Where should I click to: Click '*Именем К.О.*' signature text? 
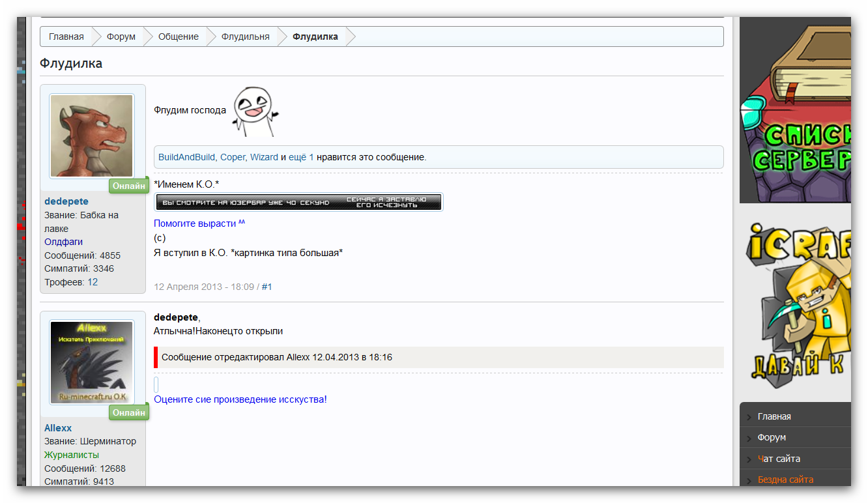[x=186, y=184]
